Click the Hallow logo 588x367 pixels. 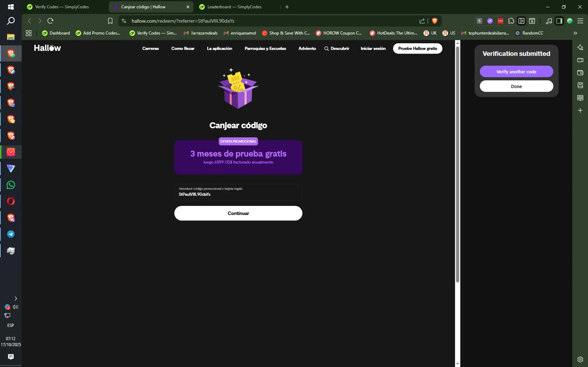click(x=47, y=48)
